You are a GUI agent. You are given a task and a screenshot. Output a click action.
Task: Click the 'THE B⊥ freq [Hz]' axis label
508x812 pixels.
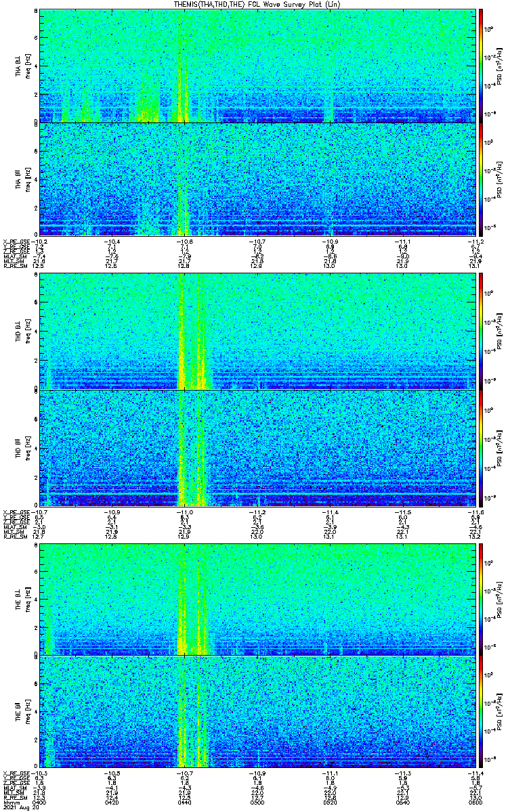(x=23, y=598)
